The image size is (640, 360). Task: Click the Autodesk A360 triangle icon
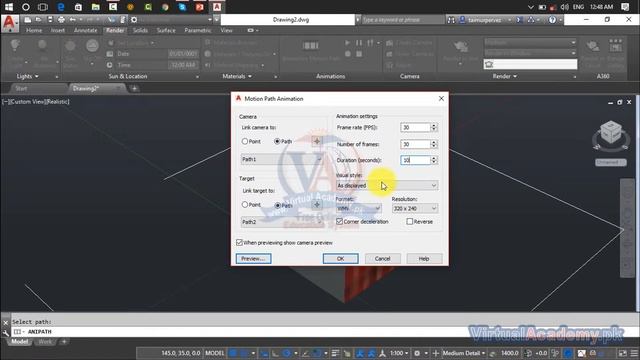click(531, 20)
